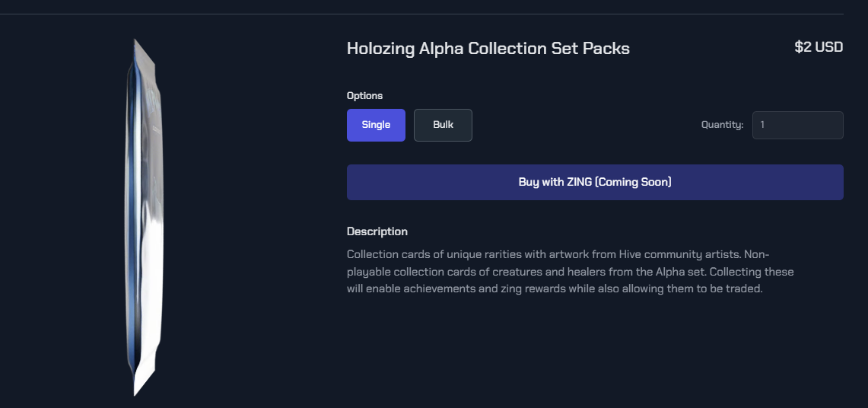Image resolution: width=868 pixels, height=408 pixels.
Task: Choose the Bulk pack option
Action: click(x=443, y=125)
